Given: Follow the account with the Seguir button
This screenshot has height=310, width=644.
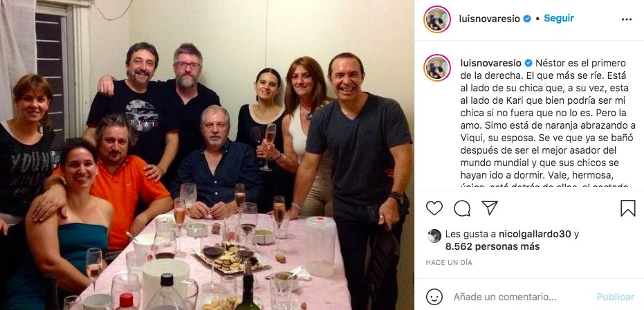Looking at the screenshot, I should coord(559,18).
